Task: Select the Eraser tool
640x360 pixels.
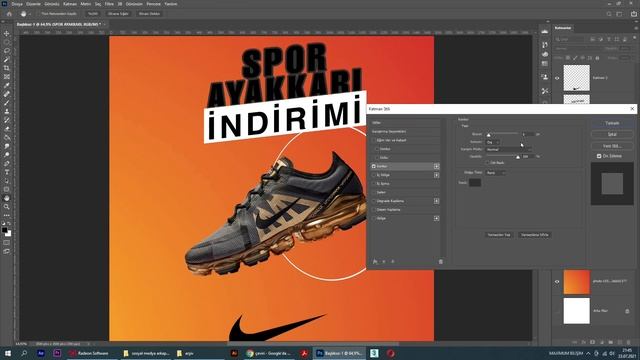Action: [x=7, y=129]
